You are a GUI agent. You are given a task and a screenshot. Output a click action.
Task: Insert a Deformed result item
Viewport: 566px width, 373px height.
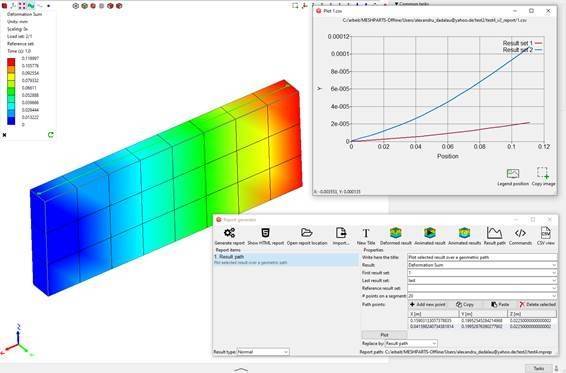pos(396,233)
